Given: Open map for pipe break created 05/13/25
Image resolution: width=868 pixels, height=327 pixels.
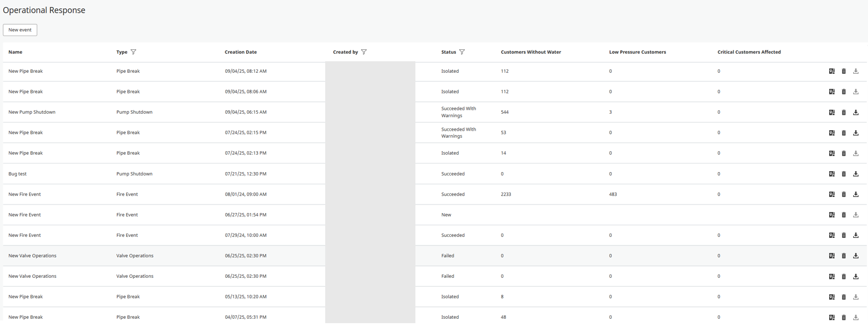Looking at the screenshot, I should coord(831,297).
